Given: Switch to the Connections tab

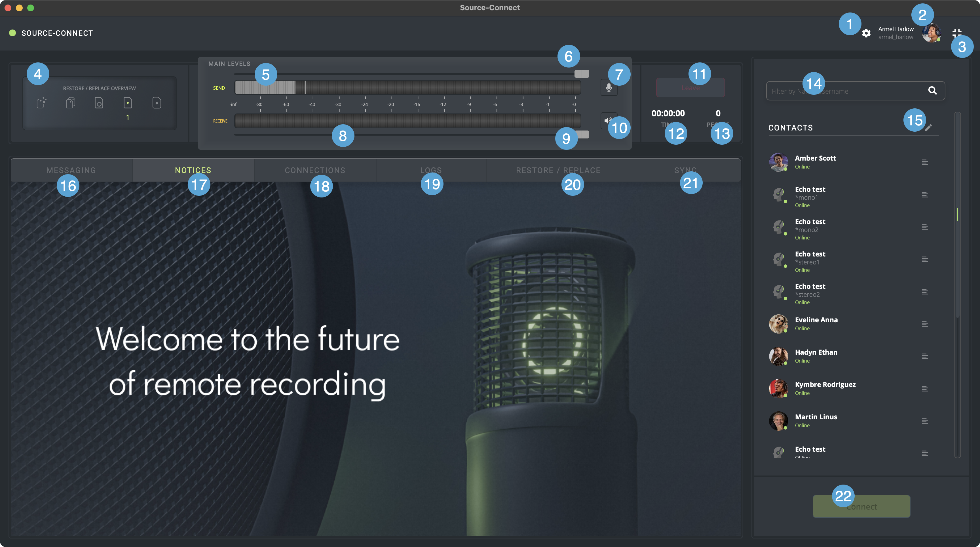Looking at the screenshot, I should (315, 170).
